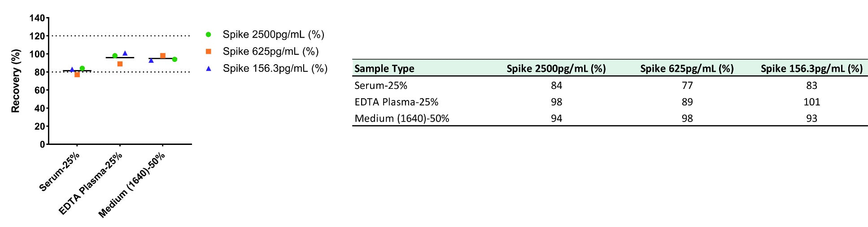Select the green data point in Serum-25%

tap(82, 69)
